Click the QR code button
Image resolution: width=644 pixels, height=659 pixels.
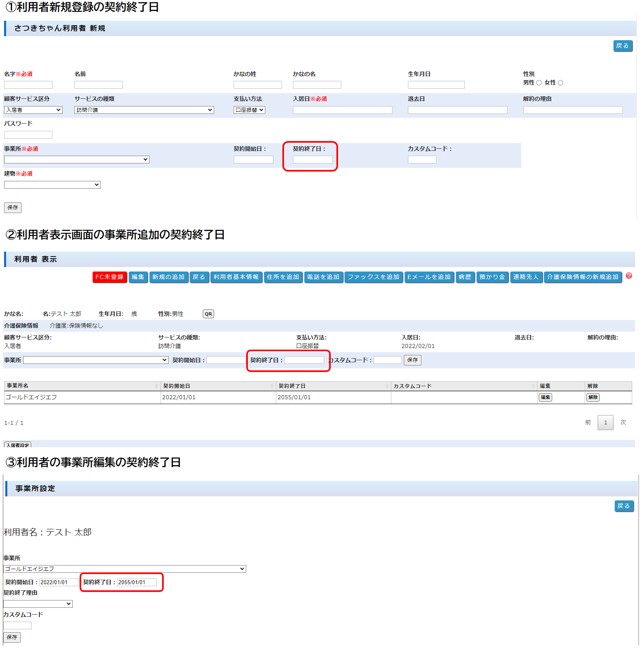coord(208,314)
